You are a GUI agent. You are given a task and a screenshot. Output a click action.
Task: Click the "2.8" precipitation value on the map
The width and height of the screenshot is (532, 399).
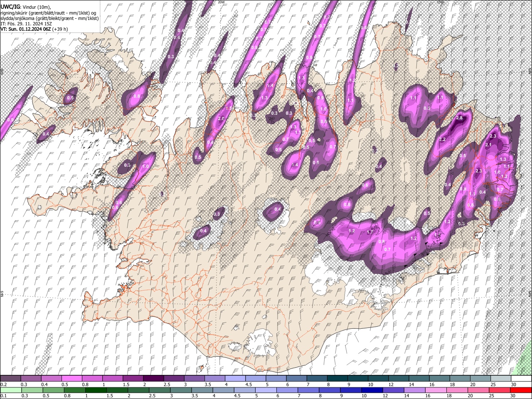click(459, 118)
